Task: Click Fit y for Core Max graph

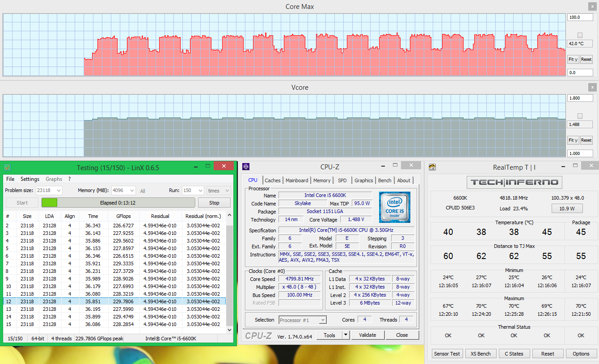Action: (573, 59)
